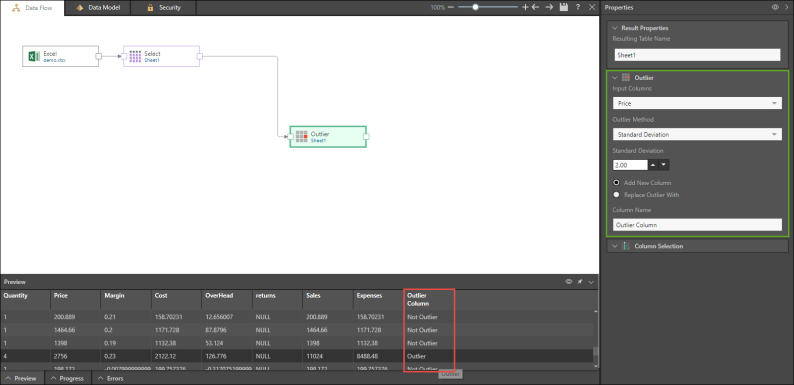Open the Progress panel tab
Screen dimensions: 794x385
[68, 378]
